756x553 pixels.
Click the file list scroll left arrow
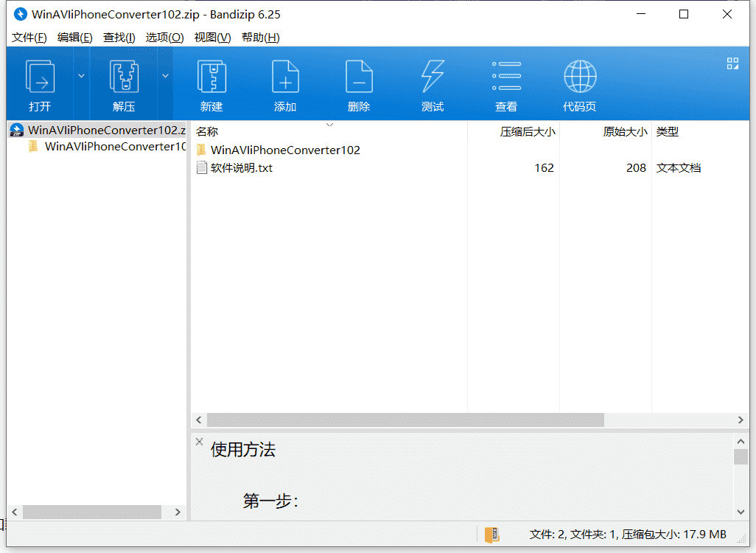pos(199,420)
